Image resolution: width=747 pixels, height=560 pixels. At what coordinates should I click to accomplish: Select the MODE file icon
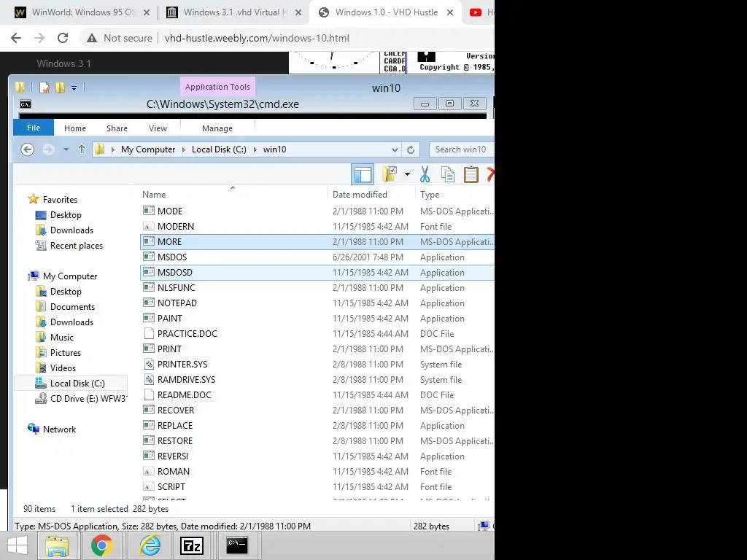[149, 211]
